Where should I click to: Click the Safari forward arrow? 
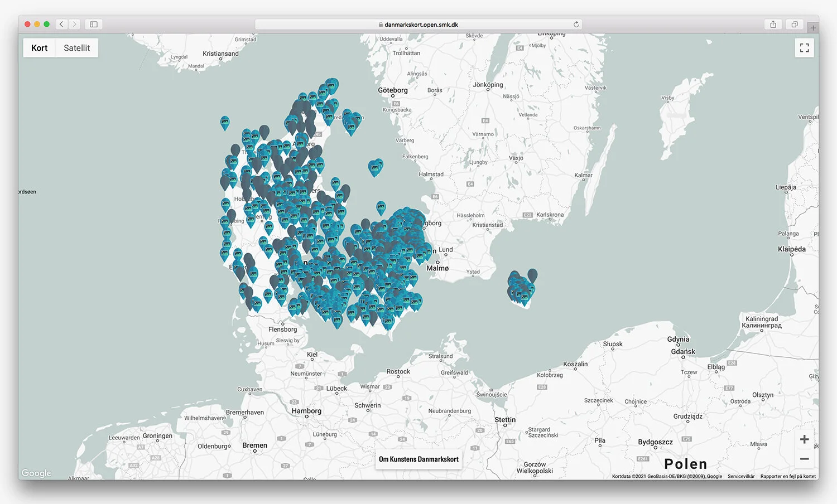pyautogui.click(x=75, y=24)
